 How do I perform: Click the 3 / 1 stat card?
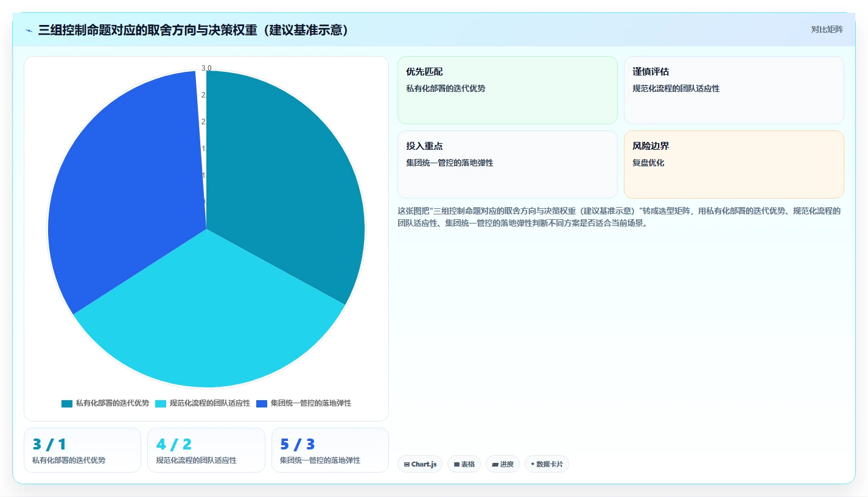pyautogui.click(x=82, y=450)
